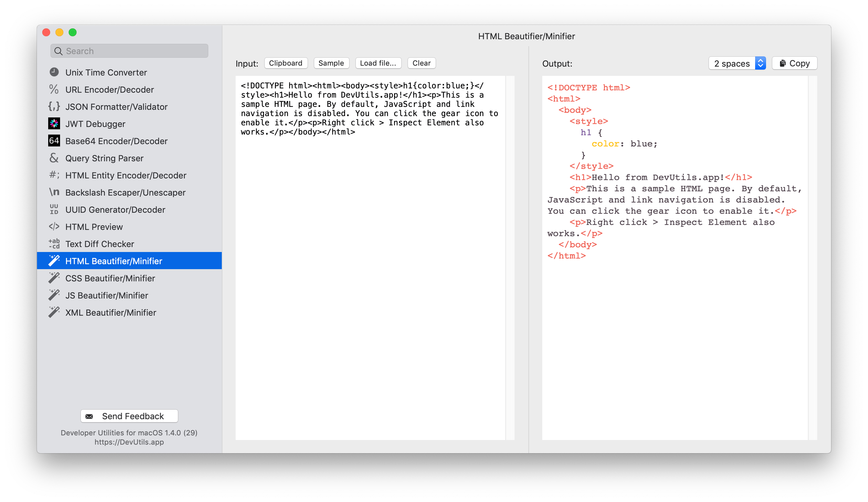Open the CSS Beautifier/Minifier tool
Viewport: 868px width, 502px height.
[111, 278]
